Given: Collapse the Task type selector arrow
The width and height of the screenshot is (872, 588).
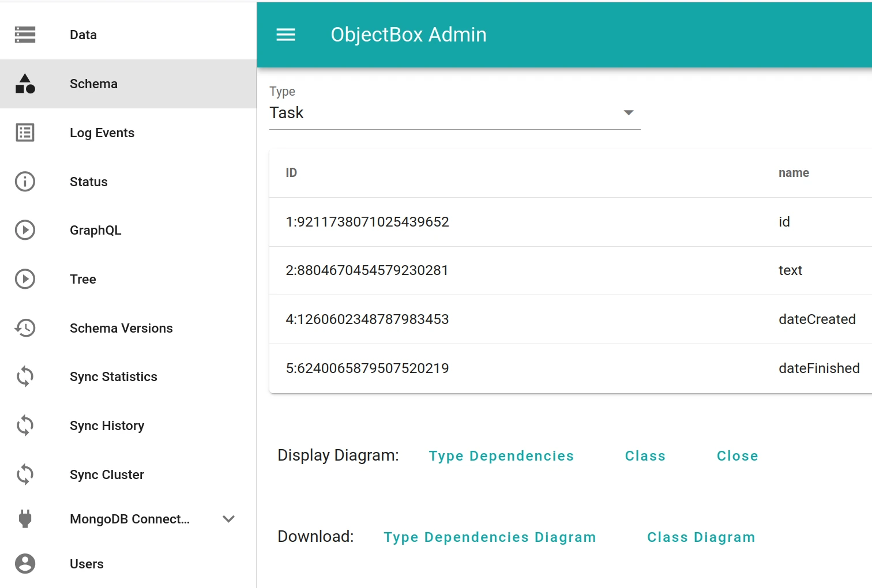Looking at the screenshot, I should [x=629, y=112].
